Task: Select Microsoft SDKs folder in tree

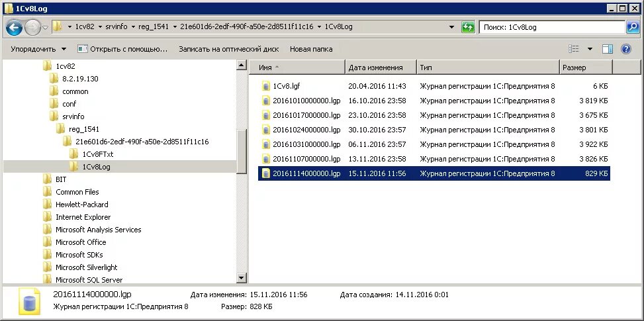Action: pyautogui.click(x=79, y=255)
